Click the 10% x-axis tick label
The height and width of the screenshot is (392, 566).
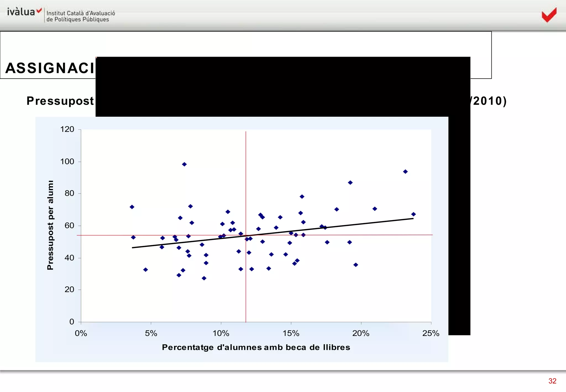click(x=221, y=333)
